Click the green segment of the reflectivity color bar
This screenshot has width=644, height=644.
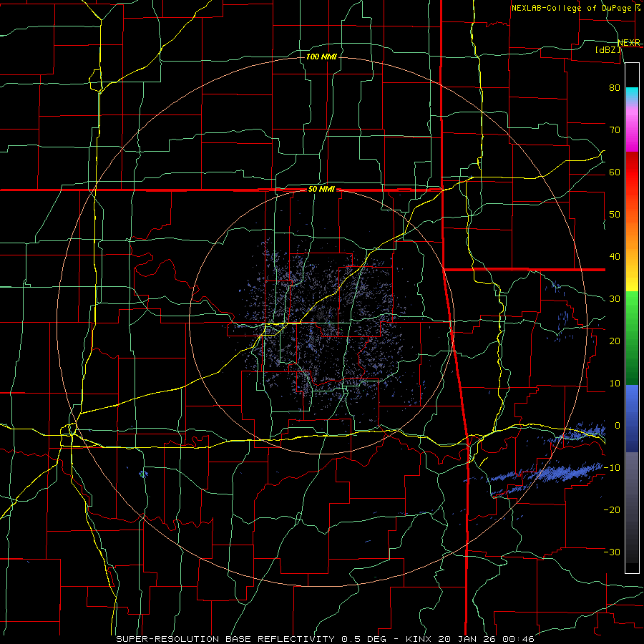(x=632, y=338)
